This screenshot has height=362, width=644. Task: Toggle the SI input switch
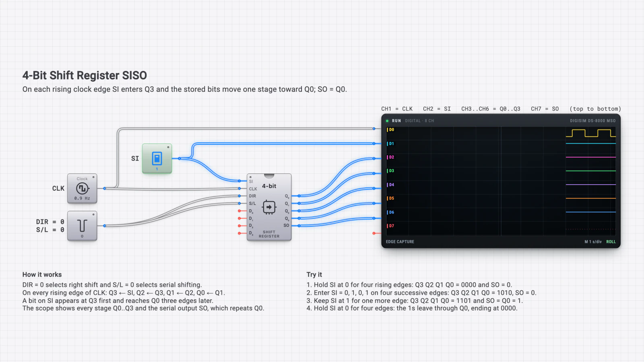tap(157, 158)
